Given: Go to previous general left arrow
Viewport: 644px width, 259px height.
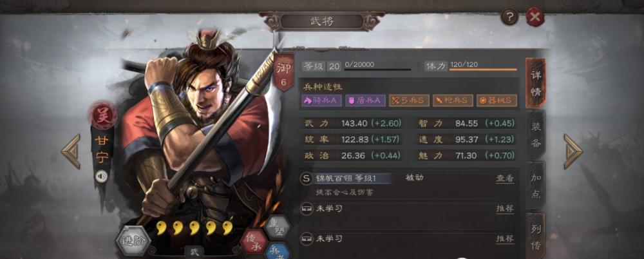Looking at the screenshot, I should click(71, 151).
